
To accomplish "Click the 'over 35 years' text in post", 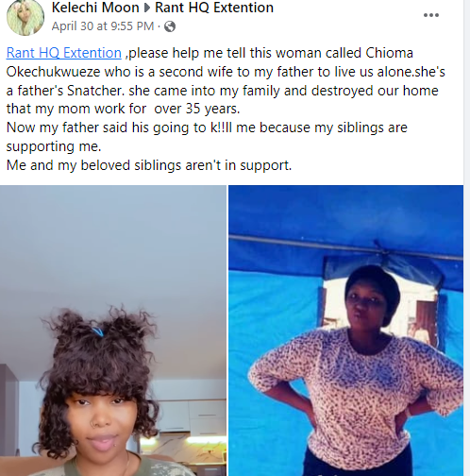I will [x=197, y=109].
